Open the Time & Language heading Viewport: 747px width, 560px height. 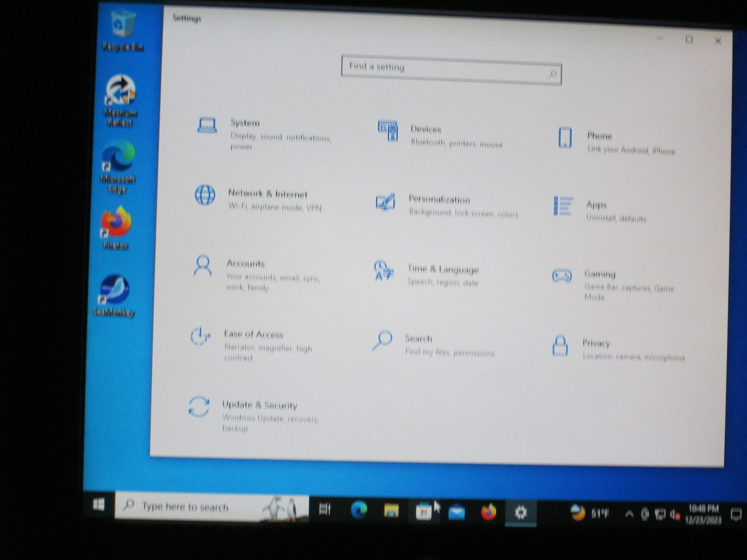click(443, 269)
